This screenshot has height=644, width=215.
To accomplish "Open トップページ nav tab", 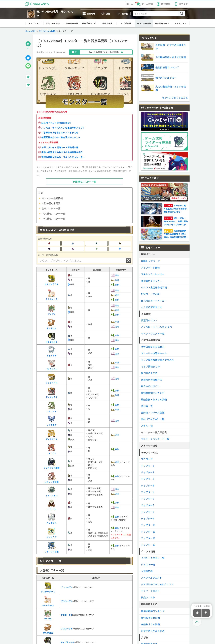I will click(34, 24).
